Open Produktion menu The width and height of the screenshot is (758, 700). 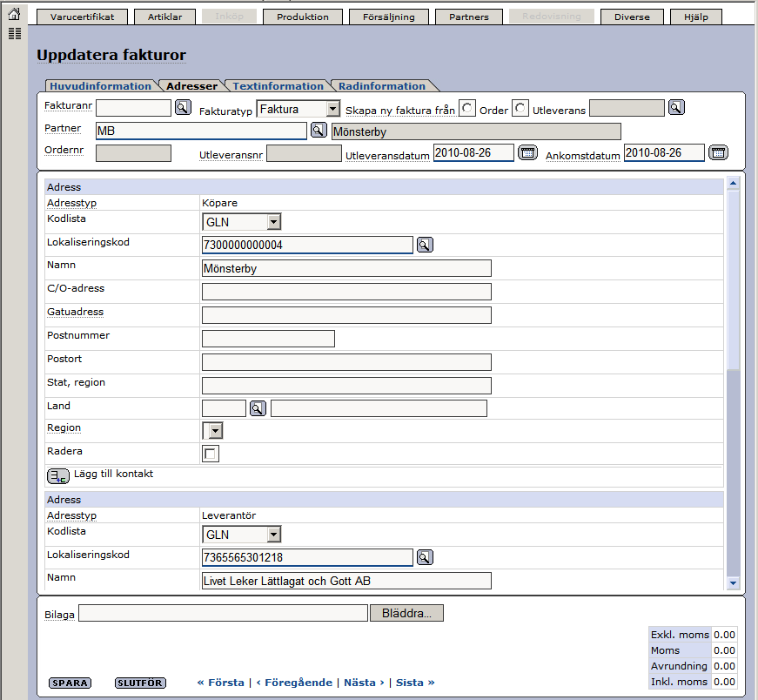pos(303,17)
